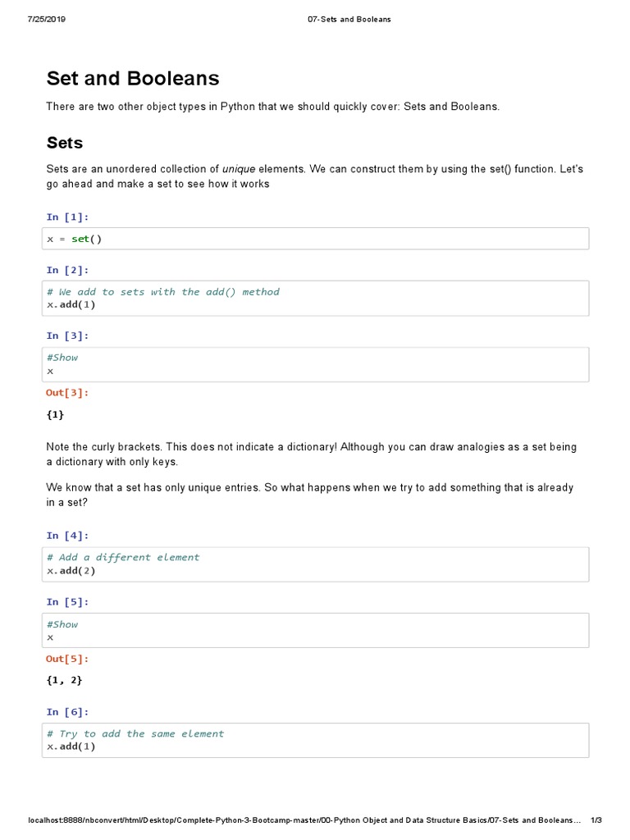Click the code cell containing x = set()

point(315,239)
